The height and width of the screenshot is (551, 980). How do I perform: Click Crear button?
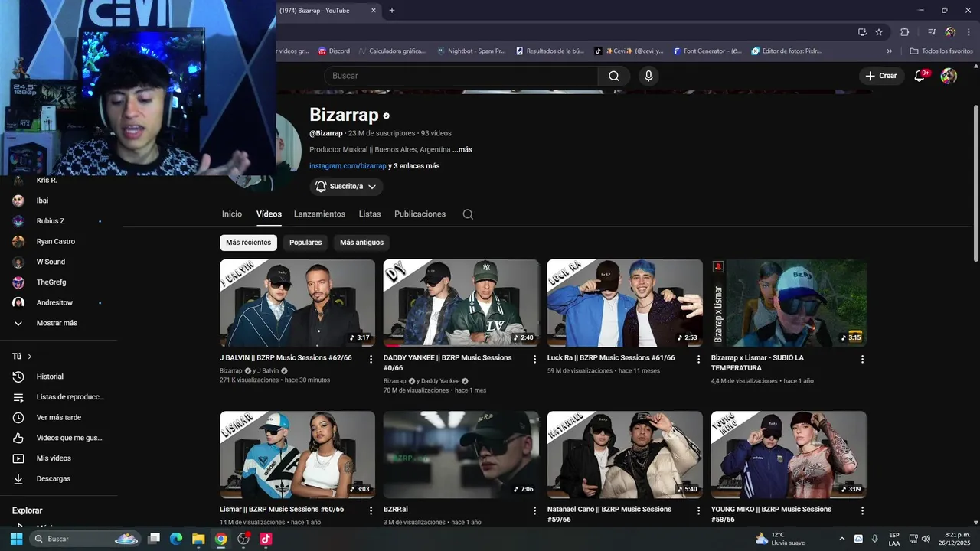[881, 76]
